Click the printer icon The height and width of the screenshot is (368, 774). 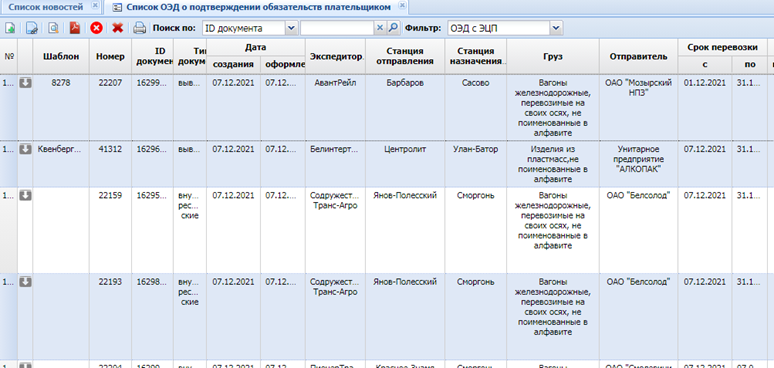click(140, 28)
